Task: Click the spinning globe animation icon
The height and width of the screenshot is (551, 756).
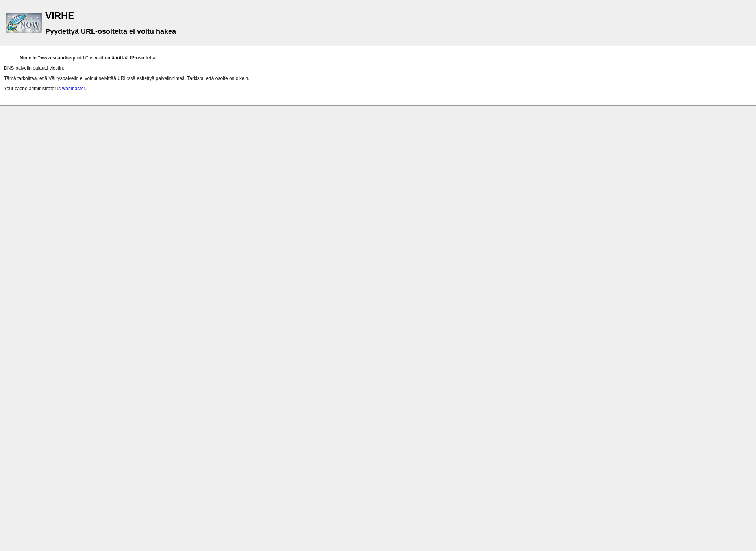Action: [x=24, y=22]
